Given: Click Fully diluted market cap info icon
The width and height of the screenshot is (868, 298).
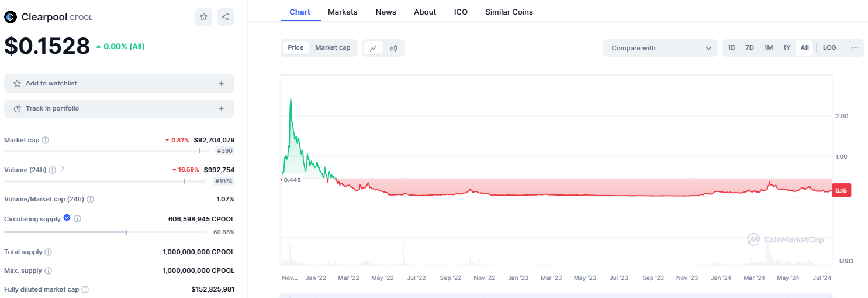Looking at the screenshot, I should [x=85, y=290].
